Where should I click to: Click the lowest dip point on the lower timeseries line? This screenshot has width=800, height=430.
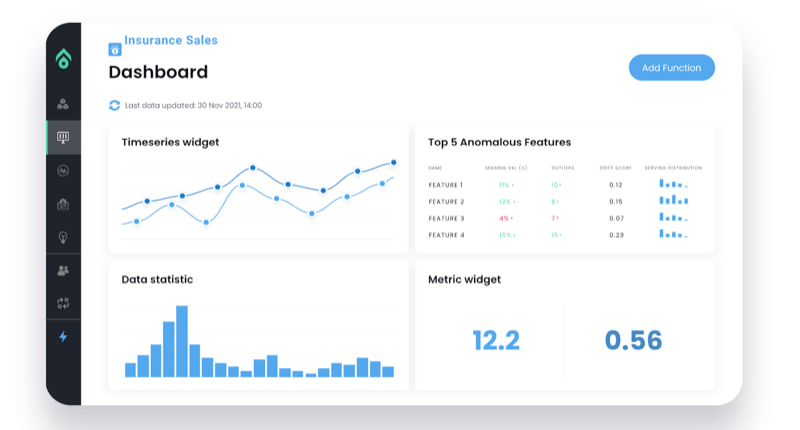[x=206, y=222]
